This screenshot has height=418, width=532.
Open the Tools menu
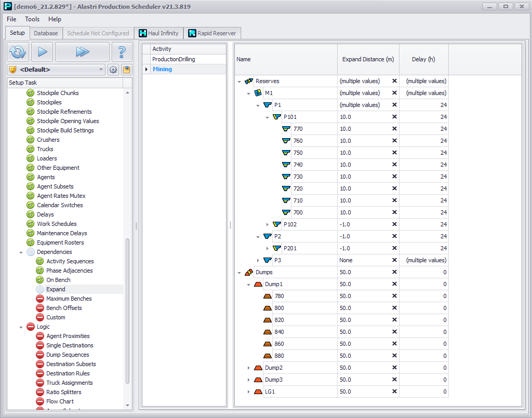pyautogui.click(x=32, y=19)
